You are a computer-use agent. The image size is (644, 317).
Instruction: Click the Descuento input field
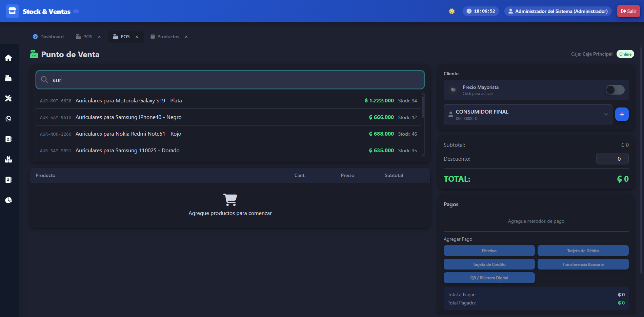(612, 159)
